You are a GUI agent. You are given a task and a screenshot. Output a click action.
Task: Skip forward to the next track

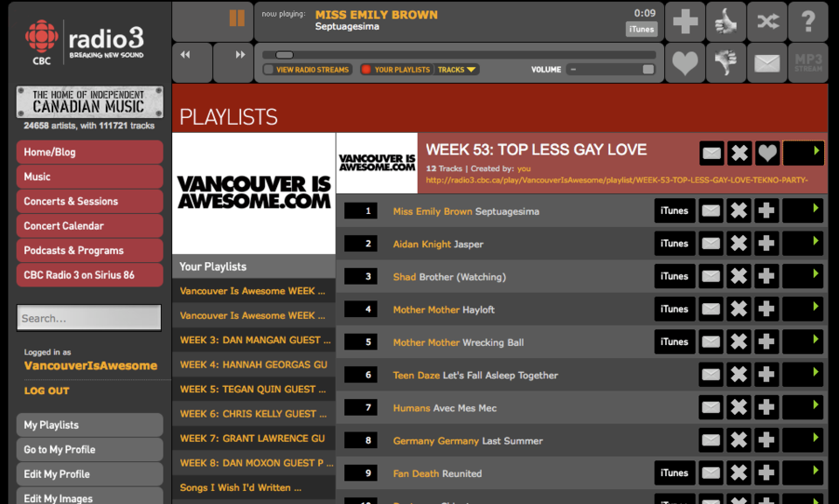tap(240, 54)
